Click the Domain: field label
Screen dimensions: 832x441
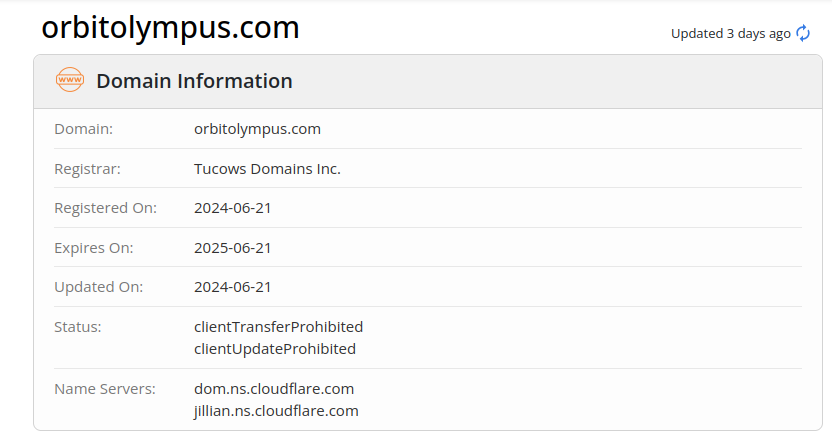(x=83, y=129)
